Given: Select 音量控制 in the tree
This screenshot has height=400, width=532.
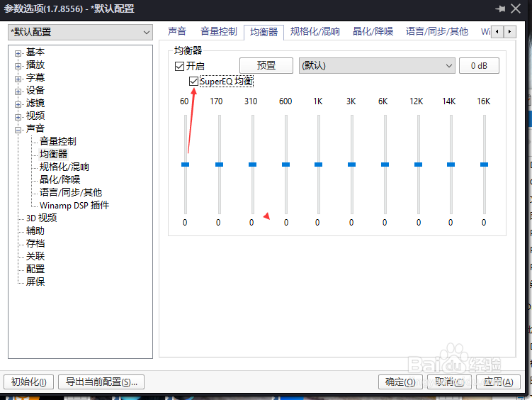Looking at the screenshot, I should (x=57, y=141).
